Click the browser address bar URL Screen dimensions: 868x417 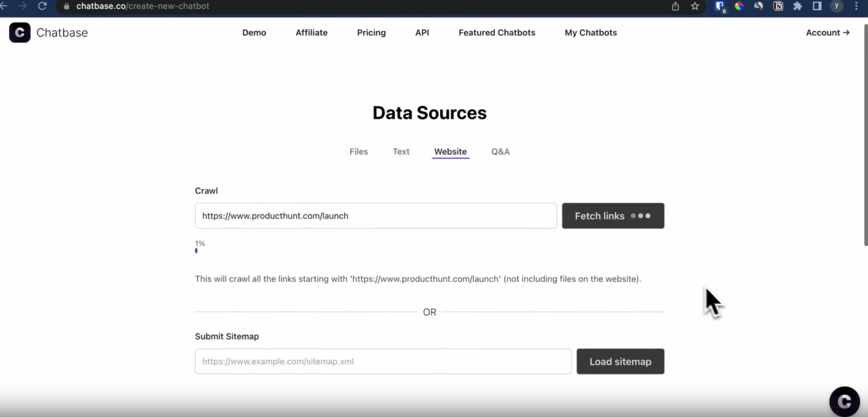click(143, 6)
